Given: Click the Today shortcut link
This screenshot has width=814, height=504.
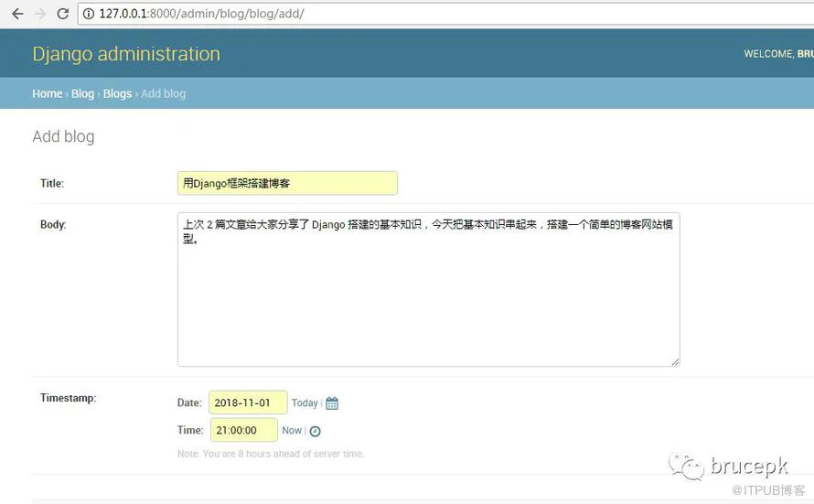Looking at the screenshot, I should pyautogui.click(x=305, y=402).
